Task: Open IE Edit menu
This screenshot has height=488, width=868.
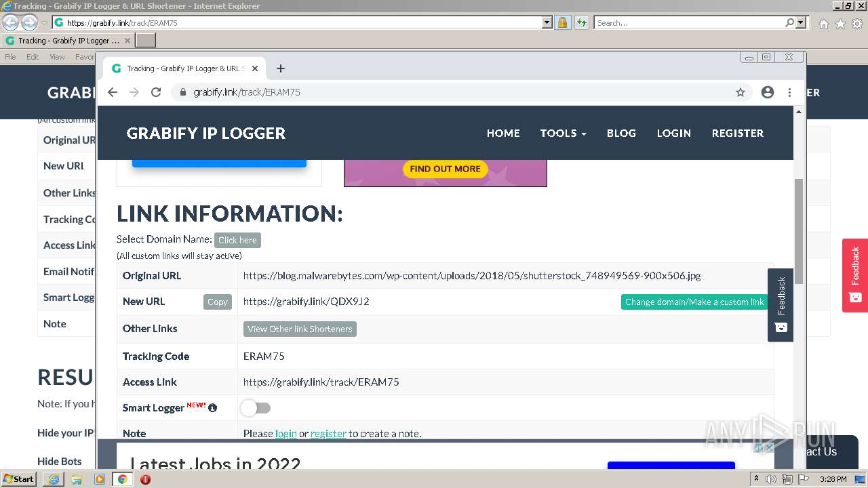Action: tap(33, 57)
